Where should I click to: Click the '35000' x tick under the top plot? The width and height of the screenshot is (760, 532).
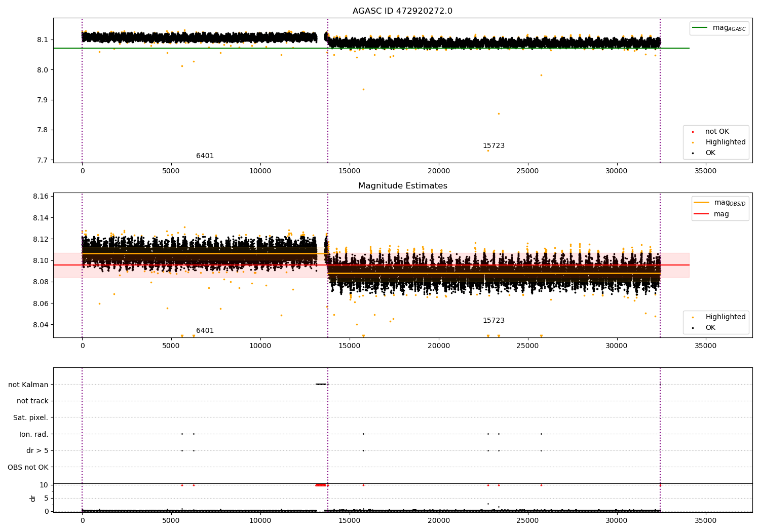coord(705,171)
